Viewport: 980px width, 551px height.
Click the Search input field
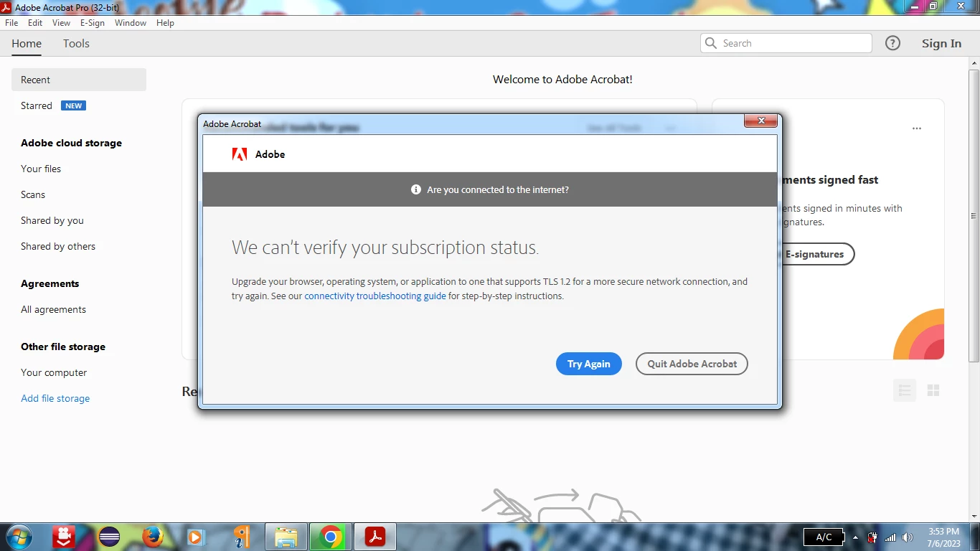[x=786, y=43]
